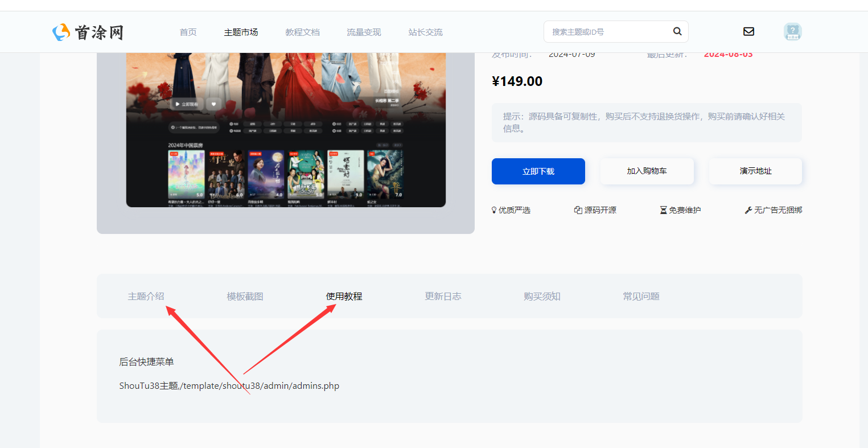Image resolution: width=868 pixels, height=448 pixels.
Task: Click the theme preview screenshot image
Action: [x=286, y=130]
